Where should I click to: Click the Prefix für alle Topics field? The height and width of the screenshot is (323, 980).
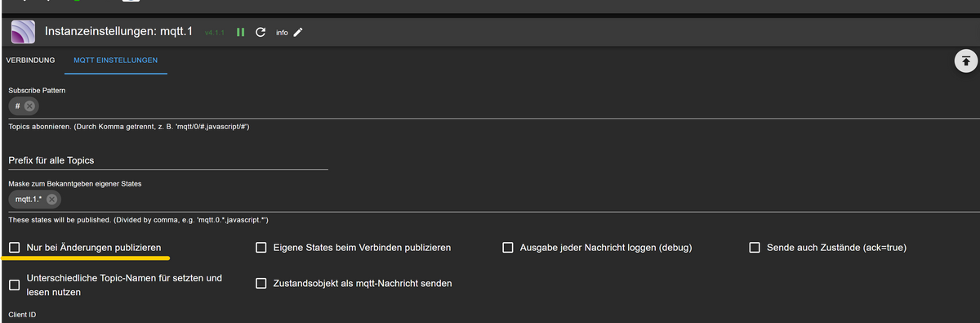click(168, 159)
